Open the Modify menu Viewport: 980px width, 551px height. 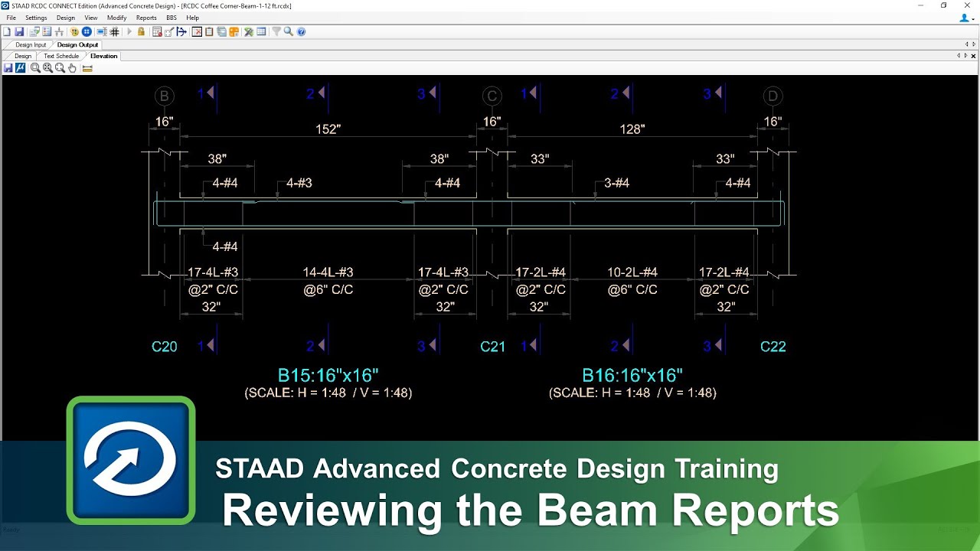[x=117, y=18]
